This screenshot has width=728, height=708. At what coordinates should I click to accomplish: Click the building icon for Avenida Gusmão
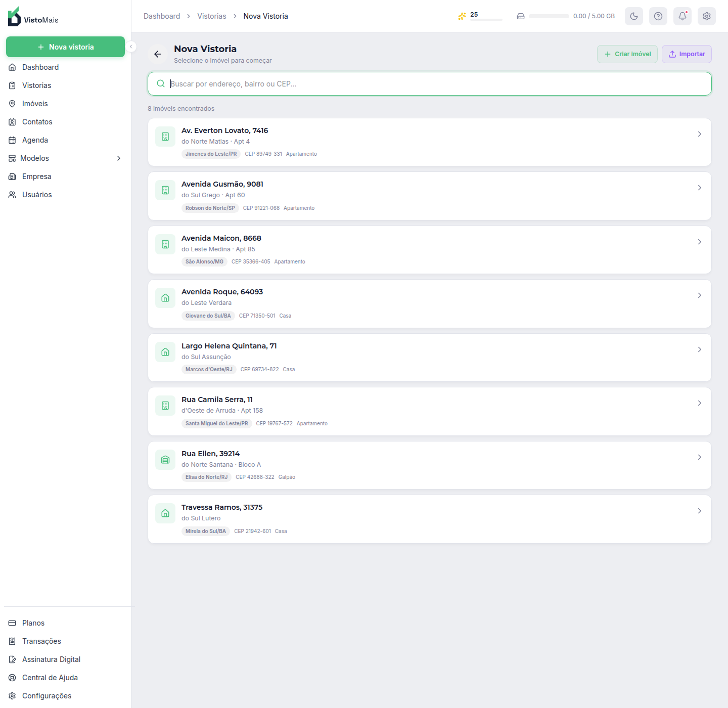[x=165, y=190]
